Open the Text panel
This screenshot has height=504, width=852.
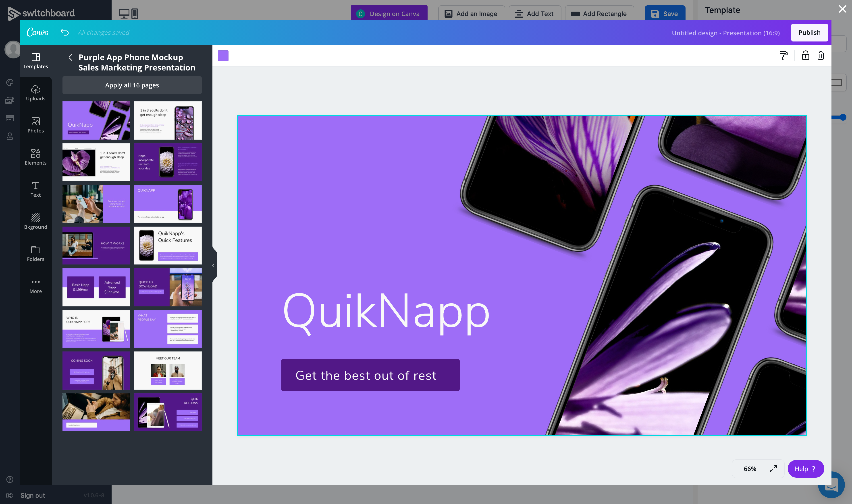click(35, 190)
